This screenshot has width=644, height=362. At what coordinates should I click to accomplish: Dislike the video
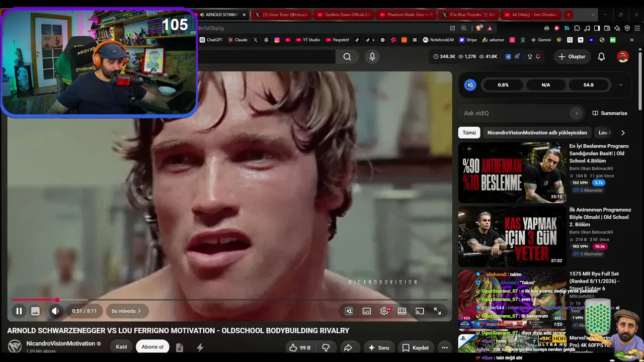coord(326,347)
